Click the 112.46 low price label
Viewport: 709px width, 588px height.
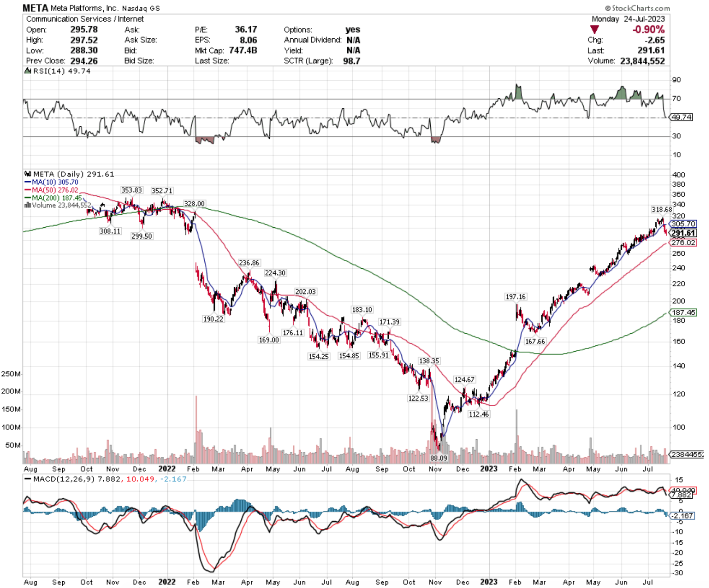[479, 414]
